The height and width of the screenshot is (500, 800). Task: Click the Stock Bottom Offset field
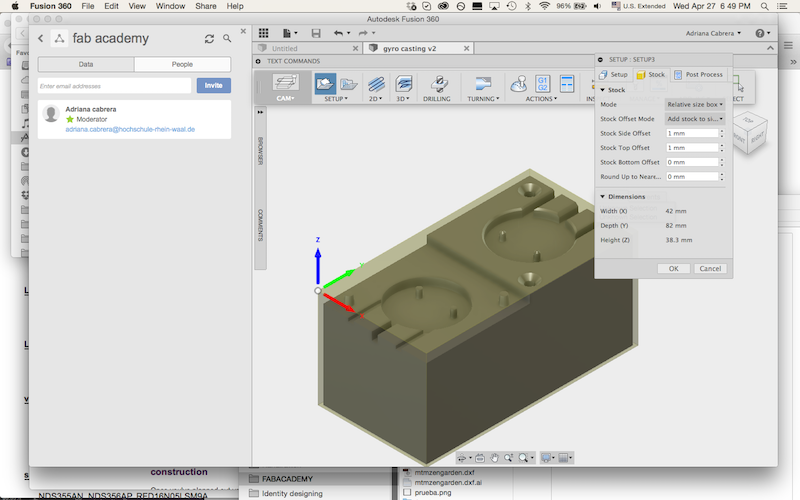point(692,162)
